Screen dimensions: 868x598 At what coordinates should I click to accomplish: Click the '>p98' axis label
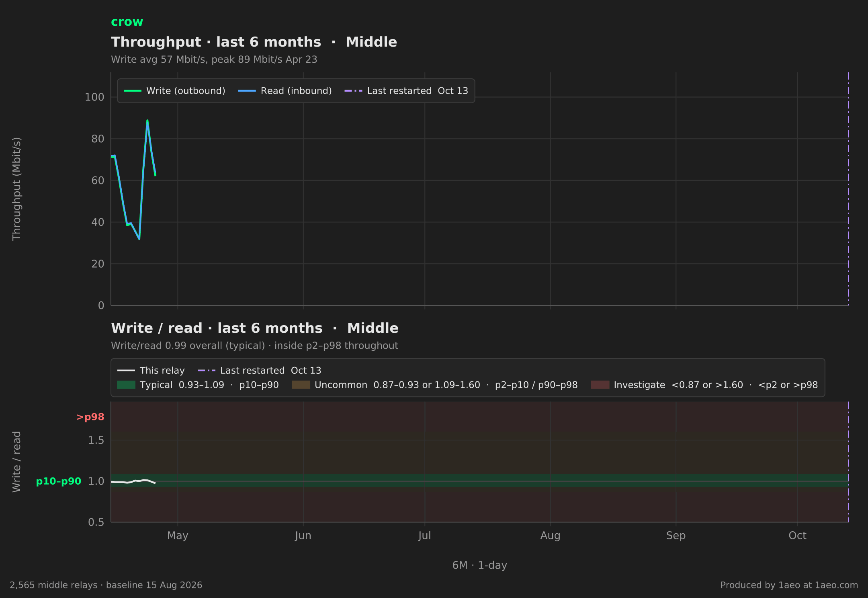click(x=90, y=417)
